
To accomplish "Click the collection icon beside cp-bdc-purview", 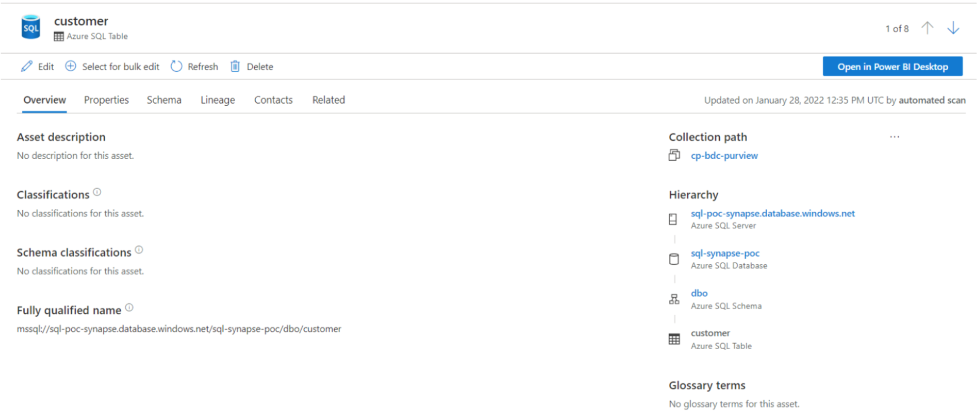I will pos(674,155).
